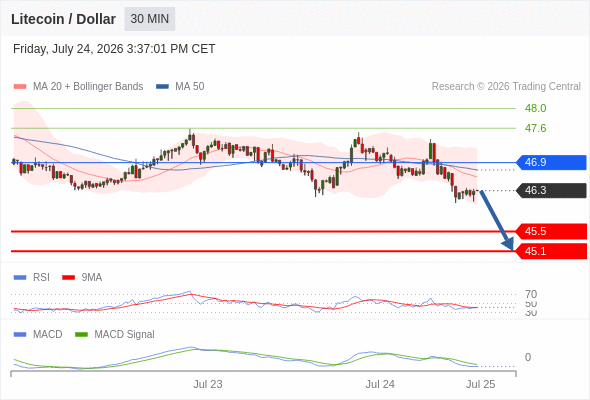Click the MA 50 blue legend swatch
Viewport: 590px width, 400px height.
click(162, 87)
